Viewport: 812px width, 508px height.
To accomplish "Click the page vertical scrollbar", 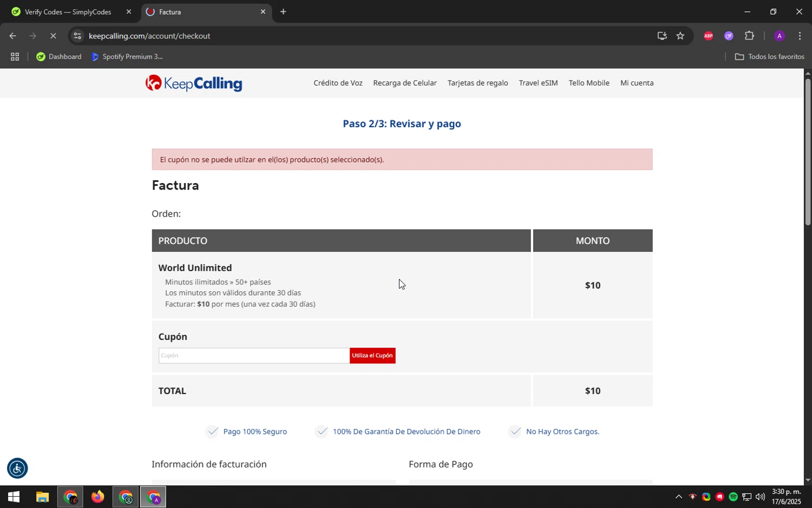I will [x=808, y=152].
